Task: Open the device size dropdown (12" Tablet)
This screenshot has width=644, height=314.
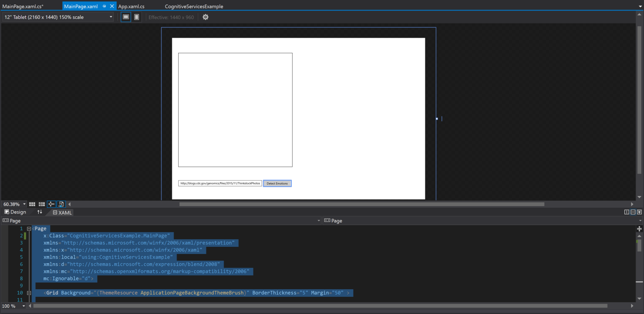Action: point(58,17)
